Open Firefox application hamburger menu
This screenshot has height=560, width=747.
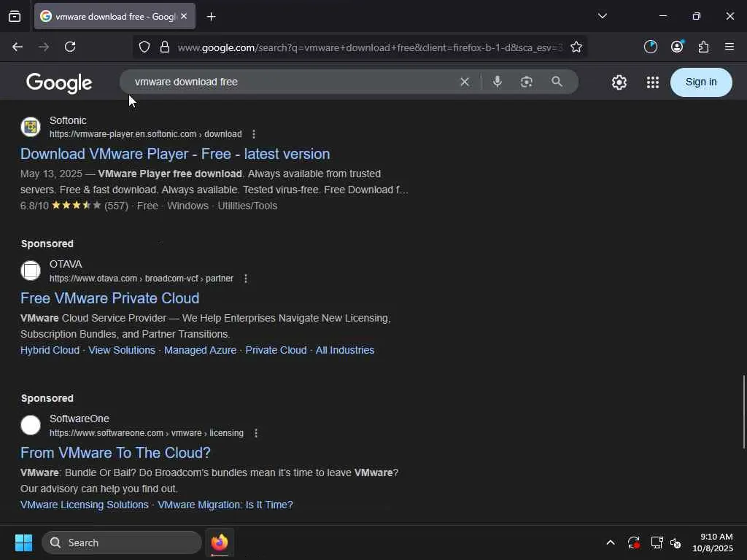point(729,47)
